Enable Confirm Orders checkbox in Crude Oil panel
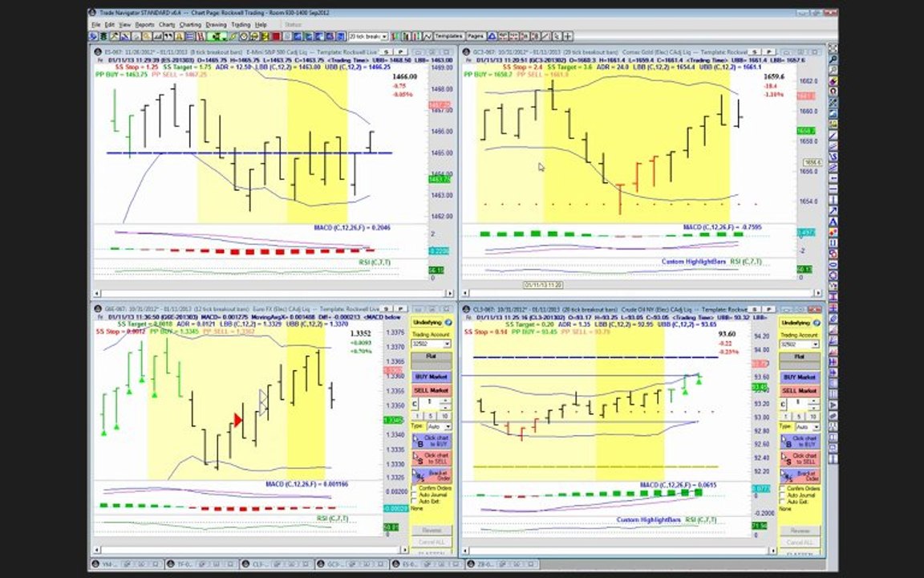The height and width of the screenshot is (578, 924). (783, 488)
